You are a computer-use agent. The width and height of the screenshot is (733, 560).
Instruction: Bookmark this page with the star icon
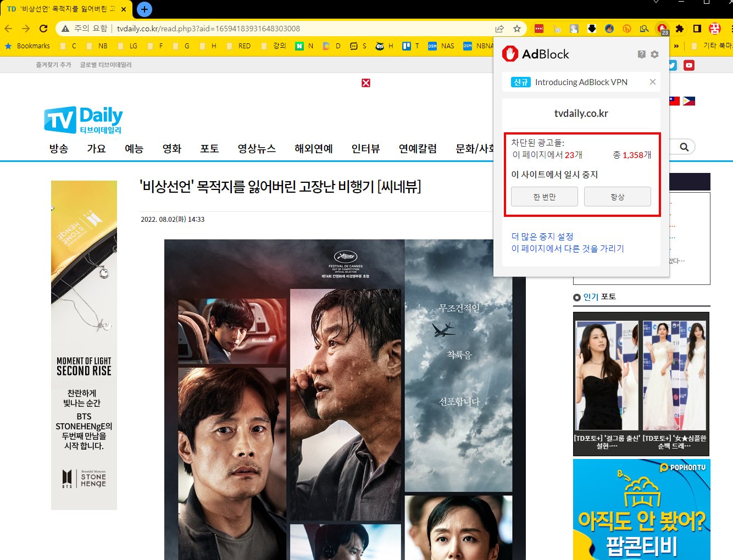click(517, 29)
